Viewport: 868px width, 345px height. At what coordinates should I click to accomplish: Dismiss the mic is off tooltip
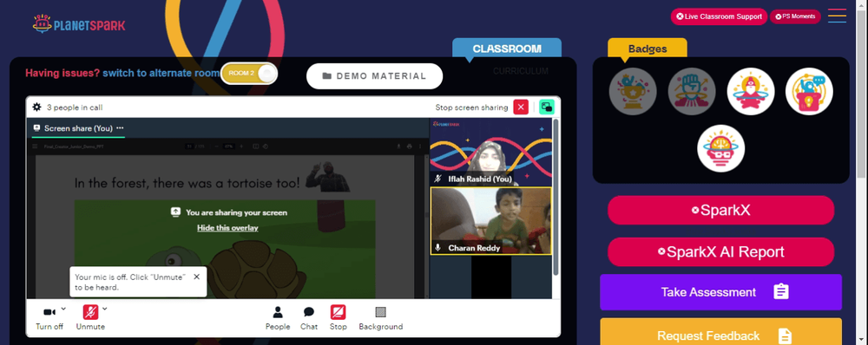click(x=196, y=277)
